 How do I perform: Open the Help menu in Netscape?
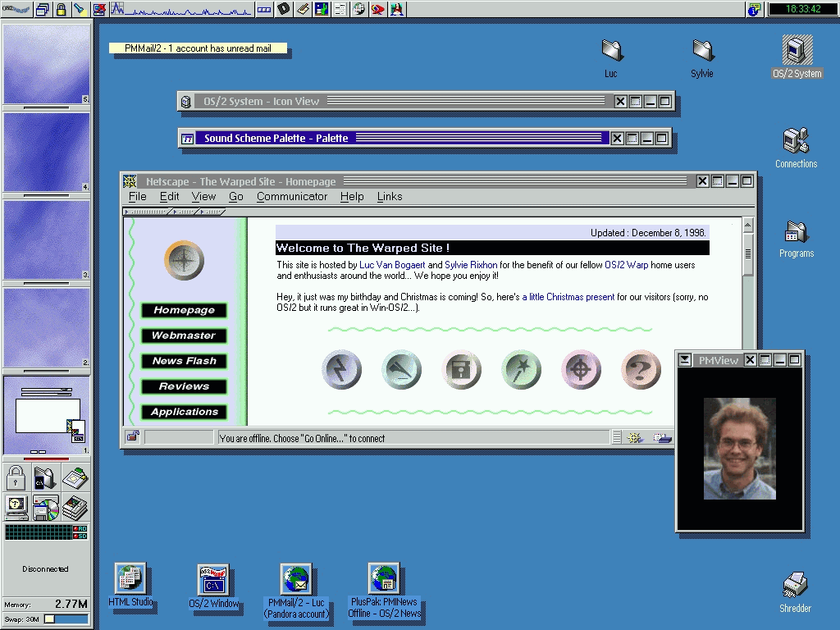coord(352,197)
